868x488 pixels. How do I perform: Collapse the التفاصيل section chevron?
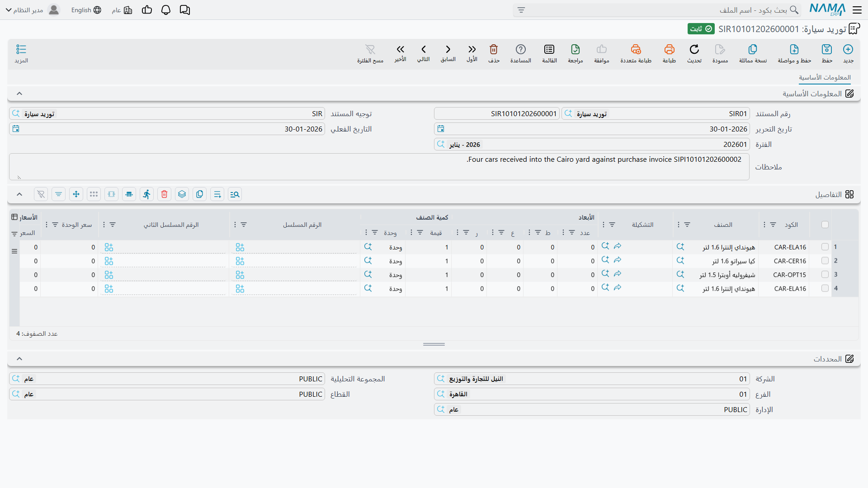coord(19,194)
